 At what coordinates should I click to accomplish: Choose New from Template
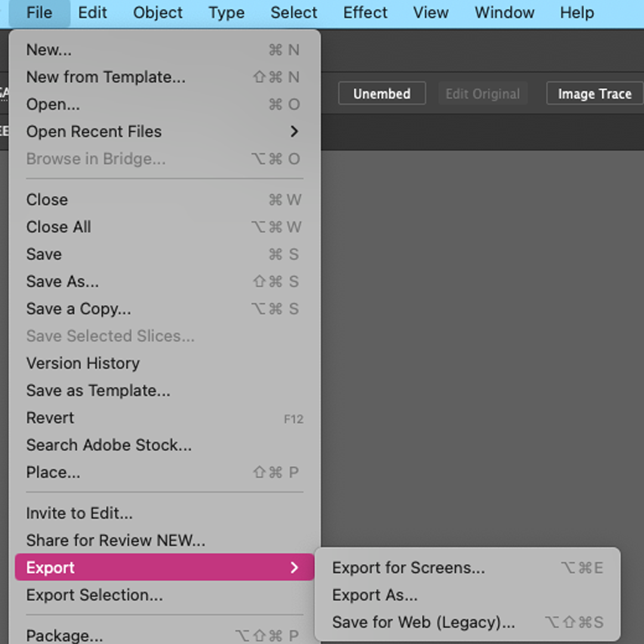(106, 77)
